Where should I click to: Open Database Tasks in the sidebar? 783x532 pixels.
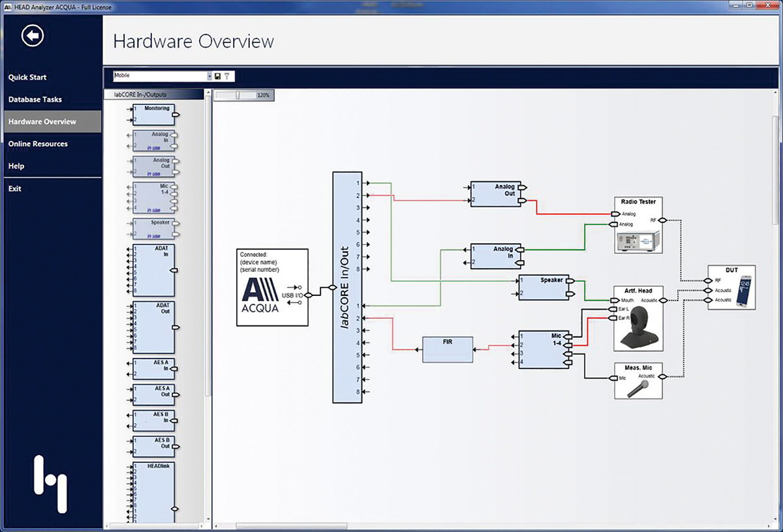point(35,99)
